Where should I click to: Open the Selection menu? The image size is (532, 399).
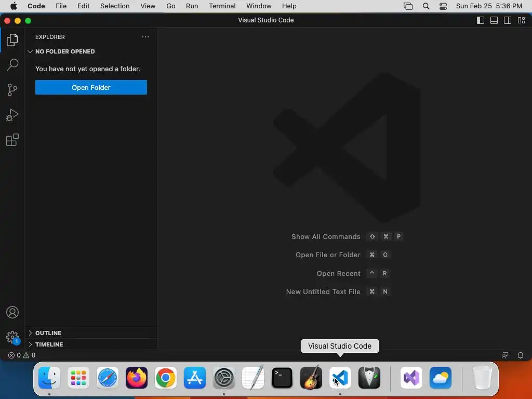tap(115, 6)
